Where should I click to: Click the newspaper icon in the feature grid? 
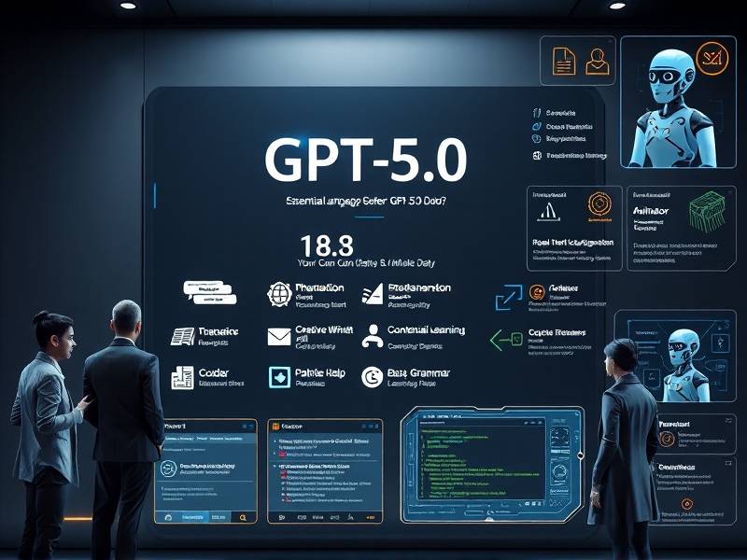(183, 336)
